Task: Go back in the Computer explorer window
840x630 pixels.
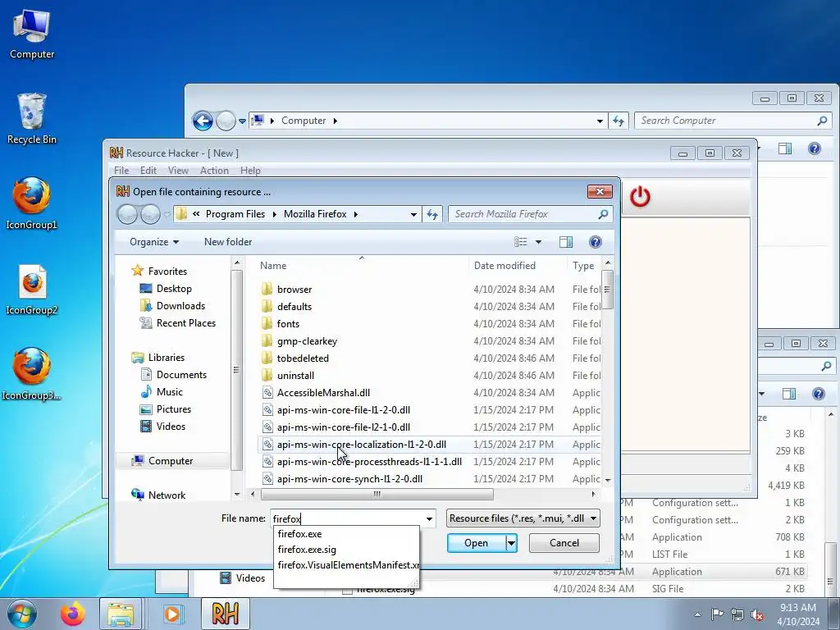Action: point(203,121)
